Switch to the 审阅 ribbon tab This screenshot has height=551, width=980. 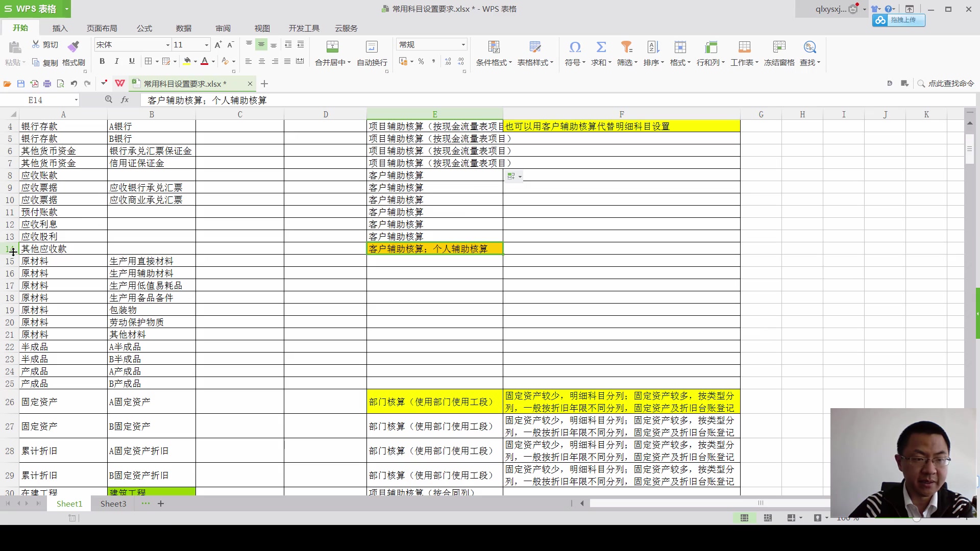point(223,28)
